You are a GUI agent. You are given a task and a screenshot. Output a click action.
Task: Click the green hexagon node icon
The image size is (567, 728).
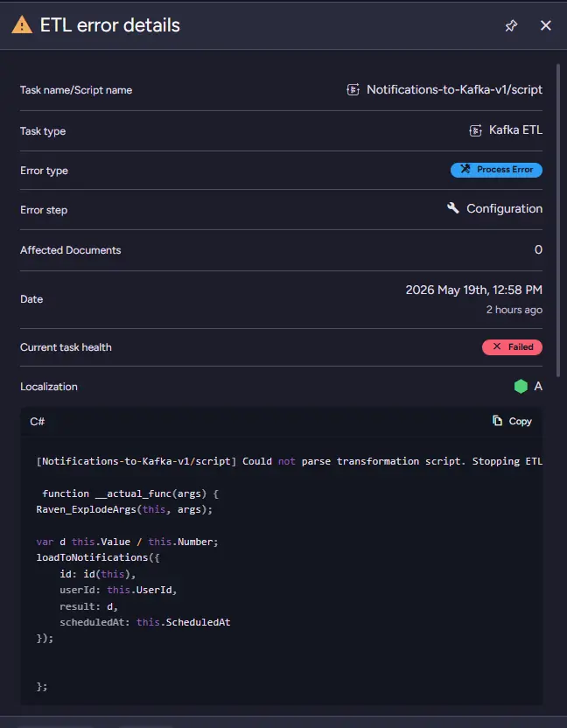click(x=521, y=386)
